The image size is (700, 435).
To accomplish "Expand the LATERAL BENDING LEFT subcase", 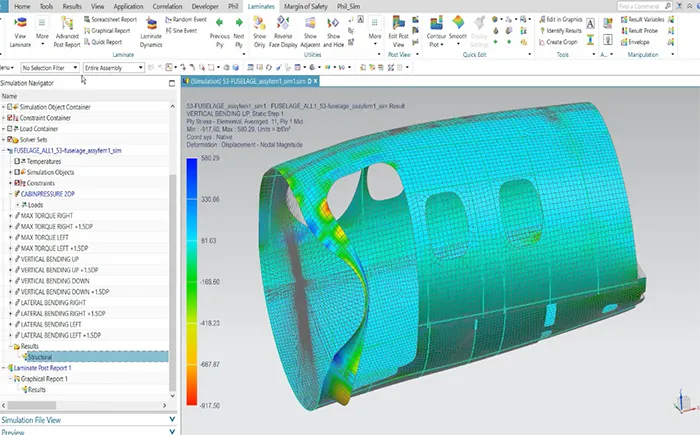I will (x=10, y=324).
